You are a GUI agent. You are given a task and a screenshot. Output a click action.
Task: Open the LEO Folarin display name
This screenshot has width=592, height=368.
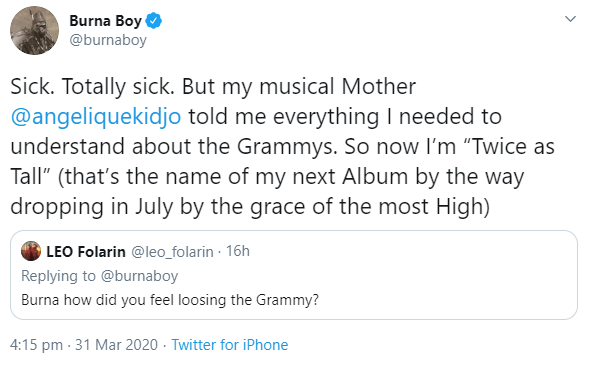86,252
